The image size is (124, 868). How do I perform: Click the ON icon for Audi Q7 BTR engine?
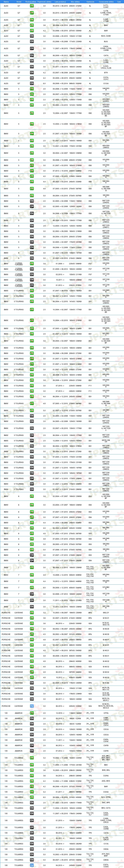tap(32, 72)
